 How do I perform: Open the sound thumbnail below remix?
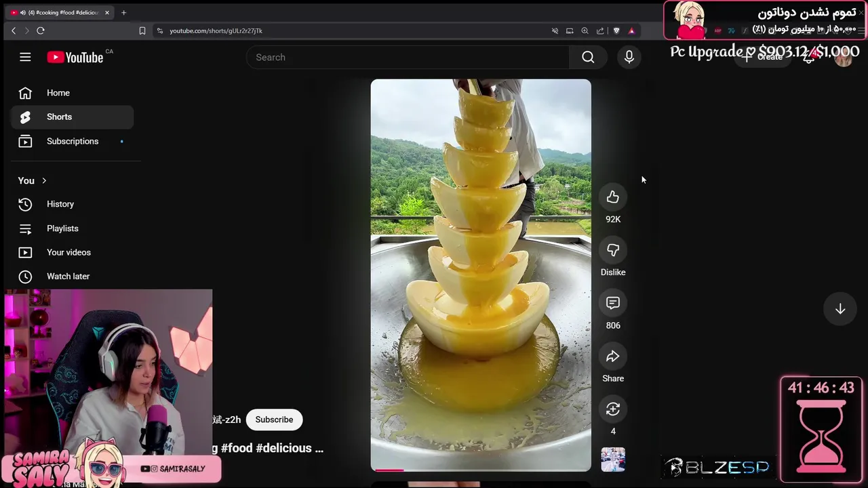pos(613,460)
